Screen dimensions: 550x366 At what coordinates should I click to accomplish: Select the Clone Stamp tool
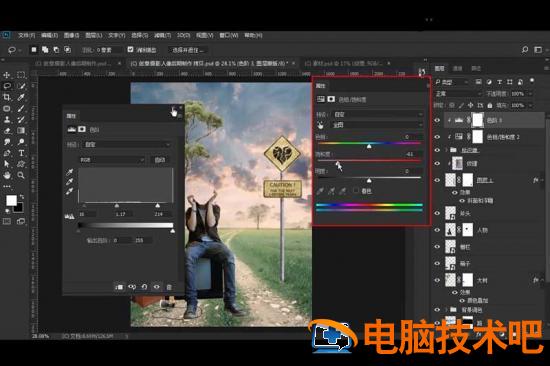coord(7,120)
